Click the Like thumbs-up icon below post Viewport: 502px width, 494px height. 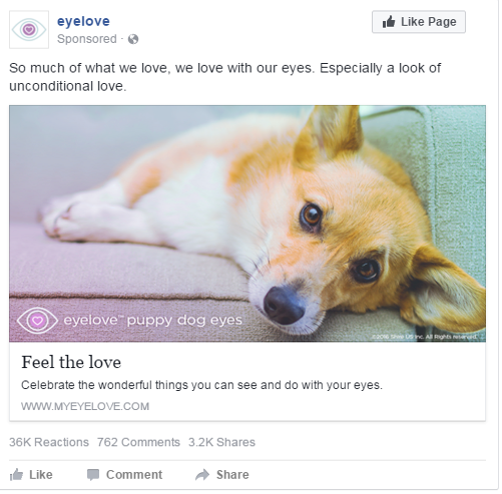pyautogui.click(x=16, y=474)
